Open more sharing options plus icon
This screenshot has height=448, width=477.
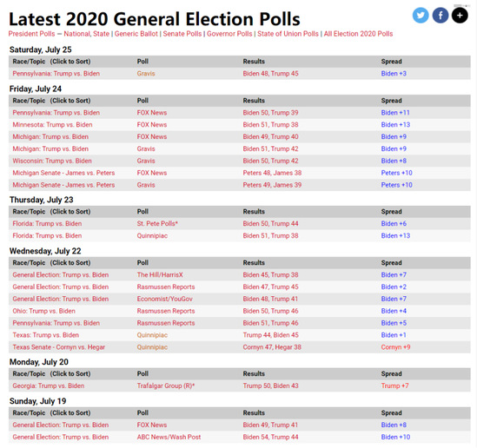tap(460, 16)
